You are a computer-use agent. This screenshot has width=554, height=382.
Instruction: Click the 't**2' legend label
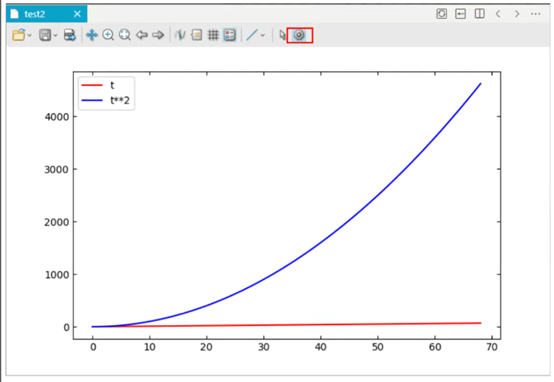click(x=120, y=100)
